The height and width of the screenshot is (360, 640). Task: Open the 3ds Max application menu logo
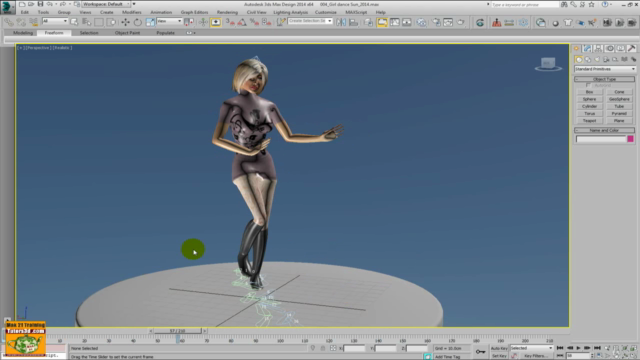click(x=7, y=7)
